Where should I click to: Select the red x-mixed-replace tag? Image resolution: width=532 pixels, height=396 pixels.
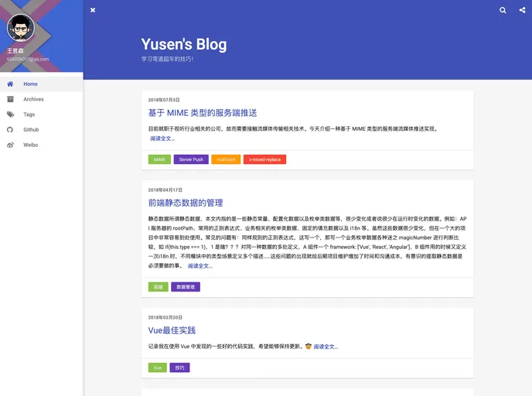point(264,159)
